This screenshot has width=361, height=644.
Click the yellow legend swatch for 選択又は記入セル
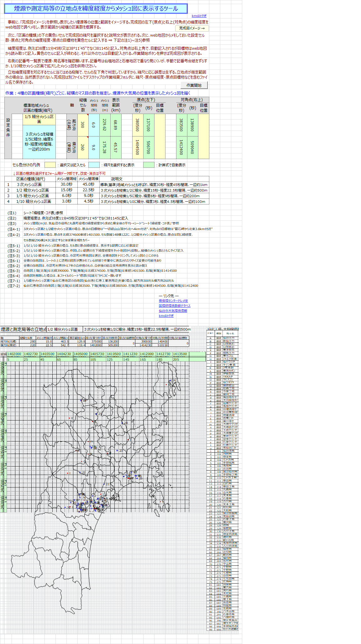(50, 165)
